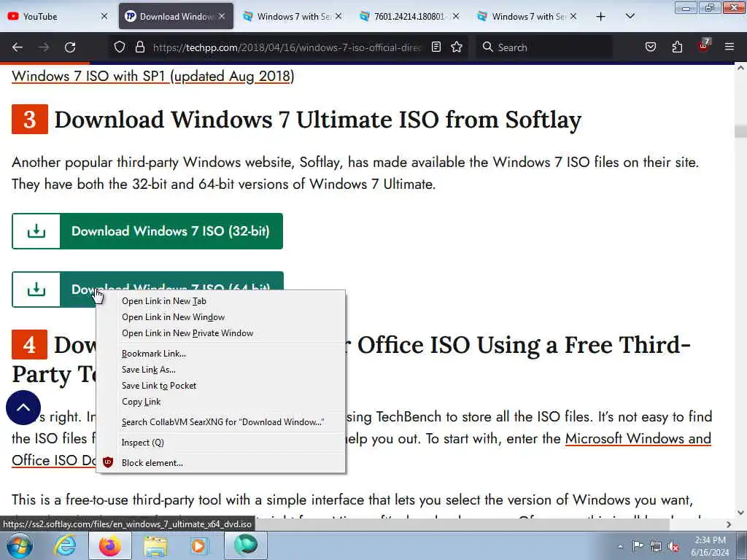The height and width of the screenshot is (560, 747).
Task: Choose Block element... entry
Action: click(x=220, y=463)
